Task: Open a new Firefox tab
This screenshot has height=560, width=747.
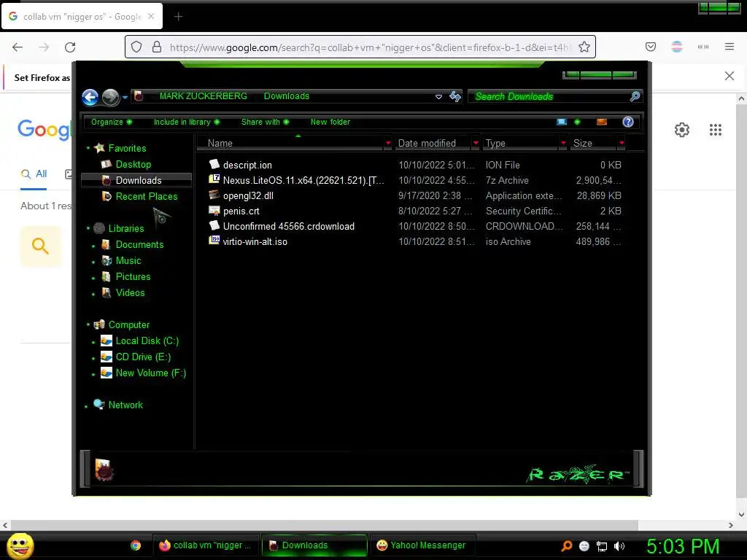Action: 178,17
